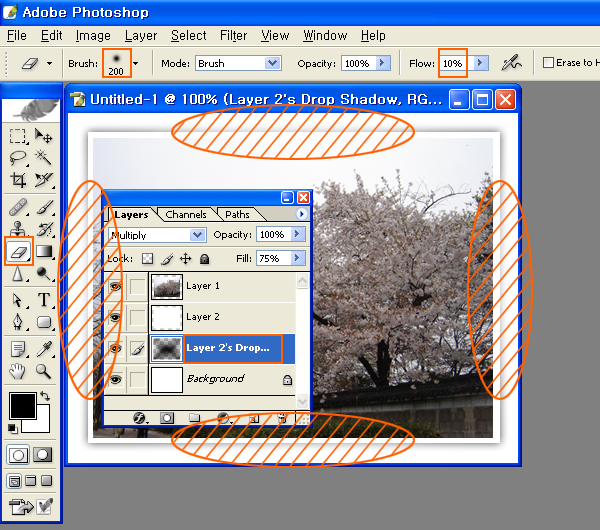
Task: Hide the Background layer eye icon
Action: (x=115, y=379)
